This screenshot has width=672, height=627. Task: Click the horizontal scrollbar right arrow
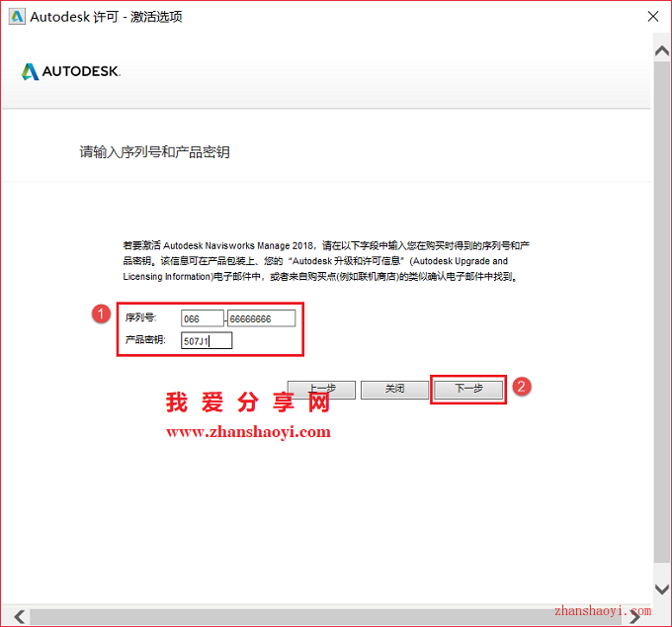[635, 617]
